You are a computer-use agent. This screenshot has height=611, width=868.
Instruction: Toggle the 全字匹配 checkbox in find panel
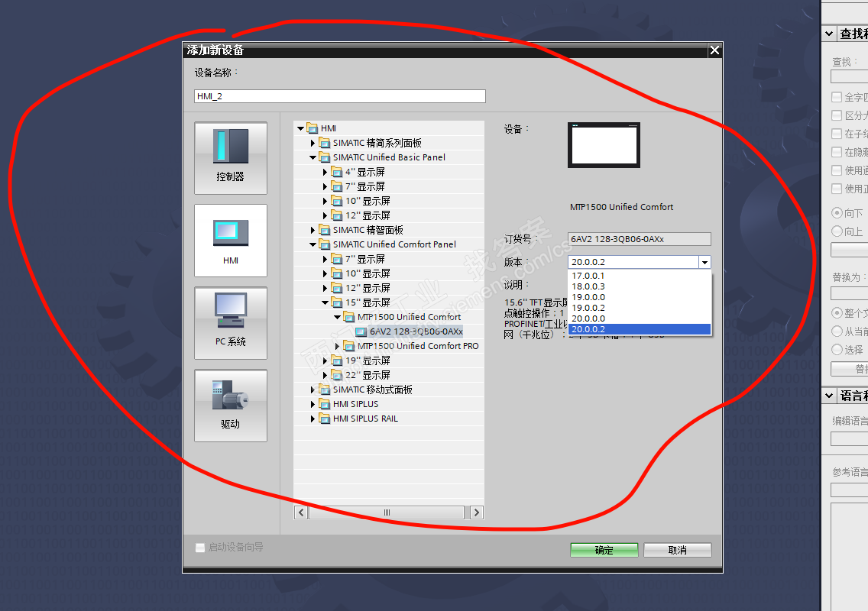(837, 98)
